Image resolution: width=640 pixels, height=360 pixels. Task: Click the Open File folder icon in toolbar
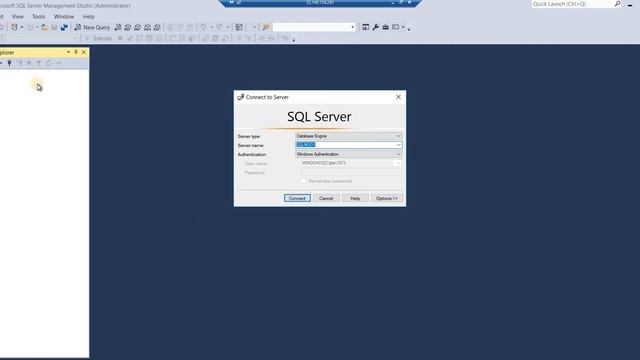(44, 27)
